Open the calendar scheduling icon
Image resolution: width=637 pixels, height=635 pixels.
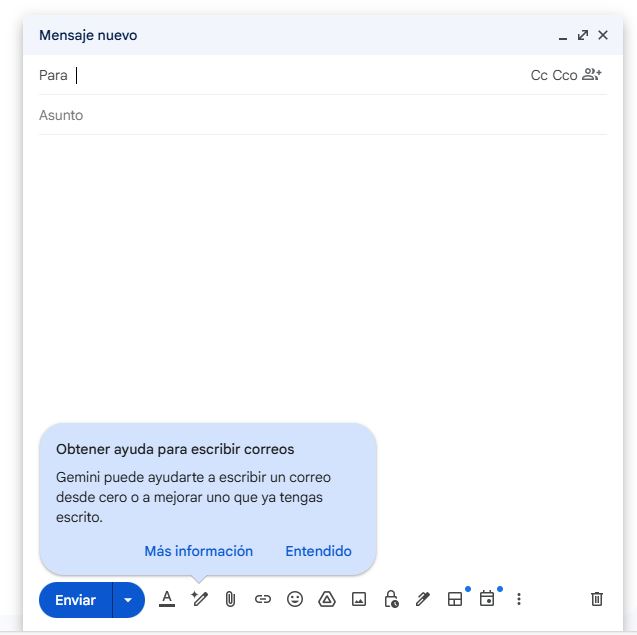487,599
